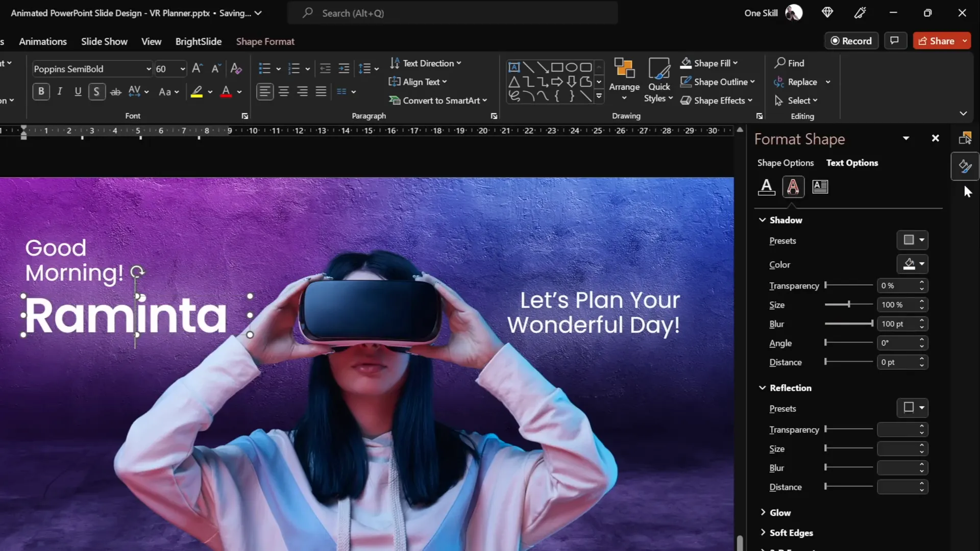Viewport: 980px width, 551px height.
Task: Select Text Box shape in gallery
Action: (x=514, y=67)
